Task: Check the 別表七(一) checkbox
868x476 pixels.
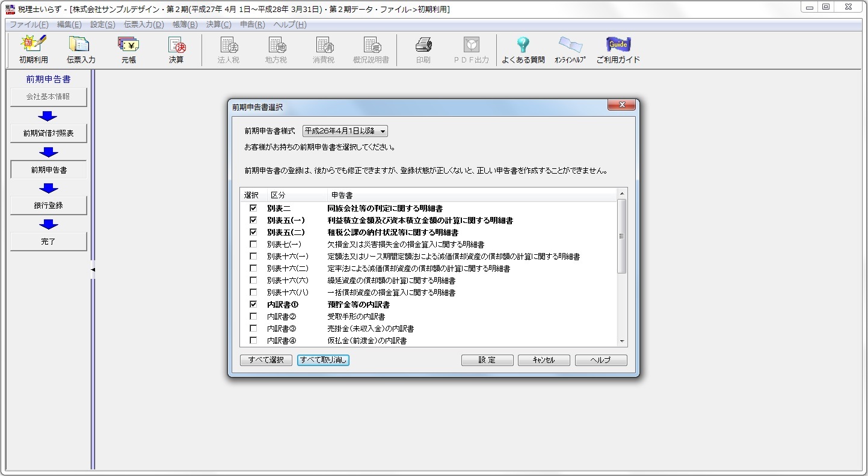Action: 253,244
